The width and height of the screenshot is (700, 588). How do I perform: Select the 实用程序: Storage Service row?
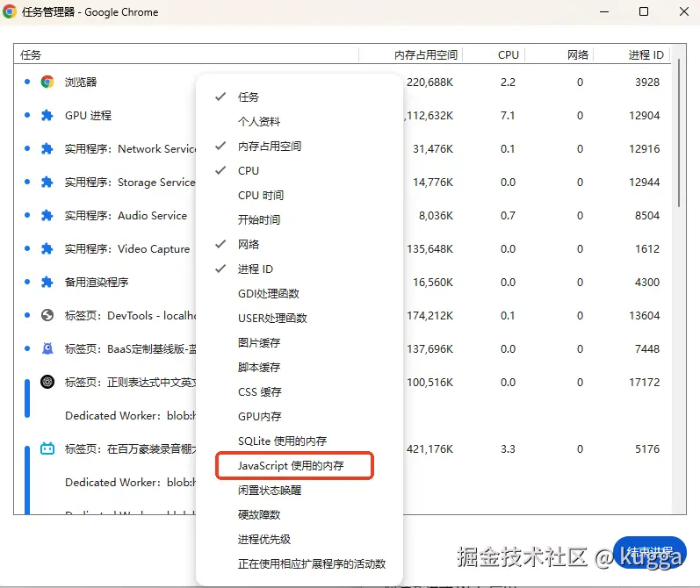[x=130, y=182]
